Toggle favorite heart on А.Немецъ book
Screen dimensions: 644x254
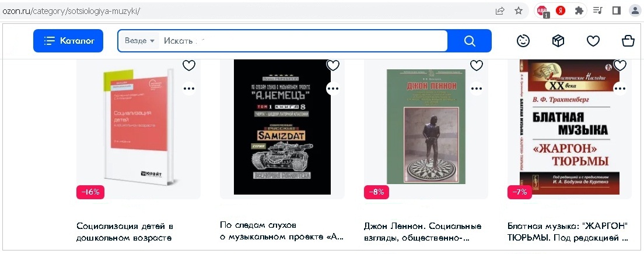tap(332, 65)
